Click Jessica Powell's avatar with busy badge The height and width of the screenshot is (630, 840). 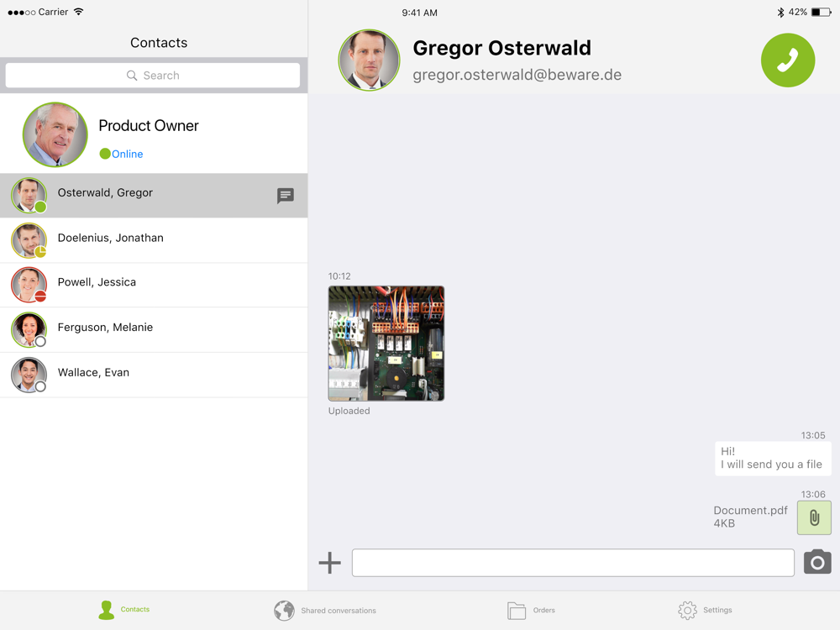[29, 285]
